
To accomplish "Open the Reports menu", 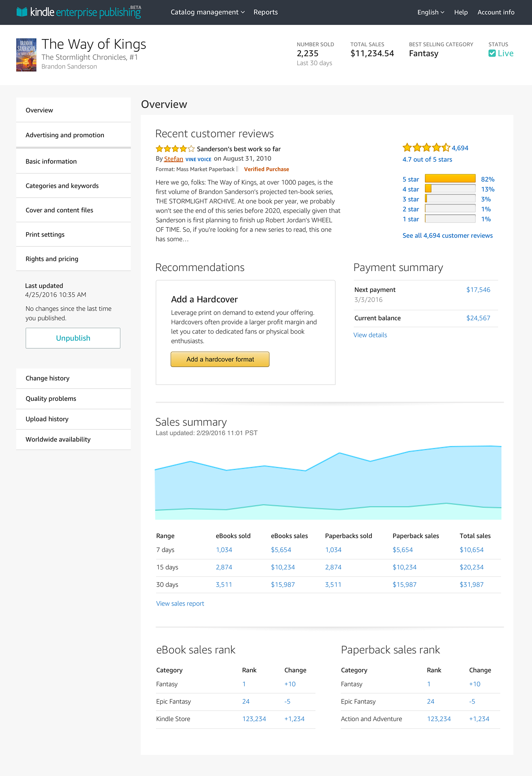I will click(x=266, y=12).
